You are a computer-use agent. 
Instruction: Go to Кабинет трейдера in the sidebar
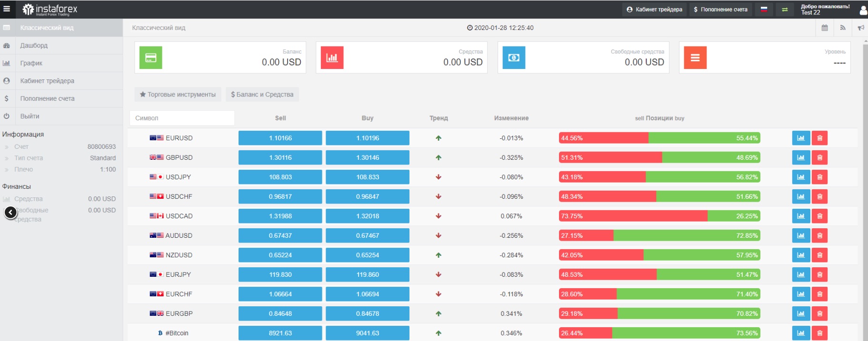point(61,81)
